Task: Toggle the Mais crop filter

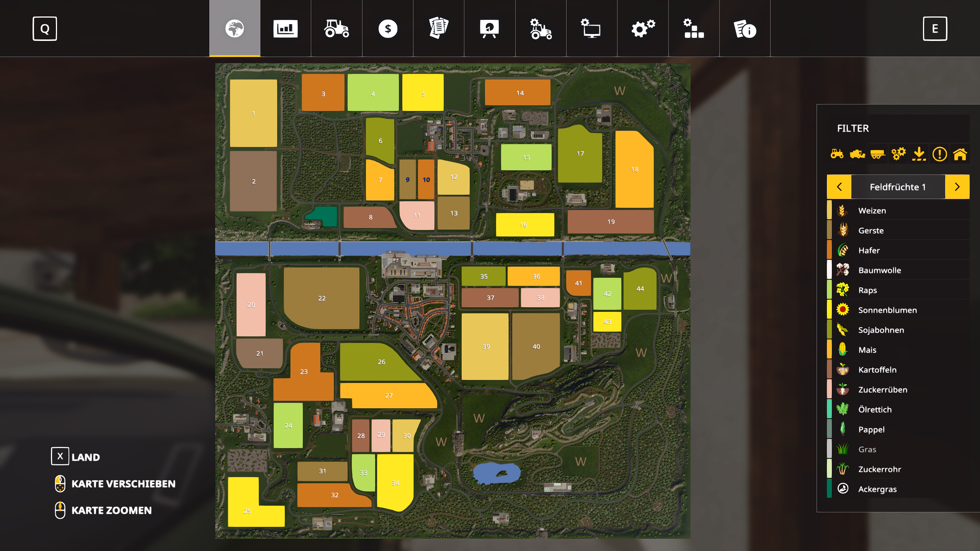Action: pyautogui.click(x=898, y=350)
